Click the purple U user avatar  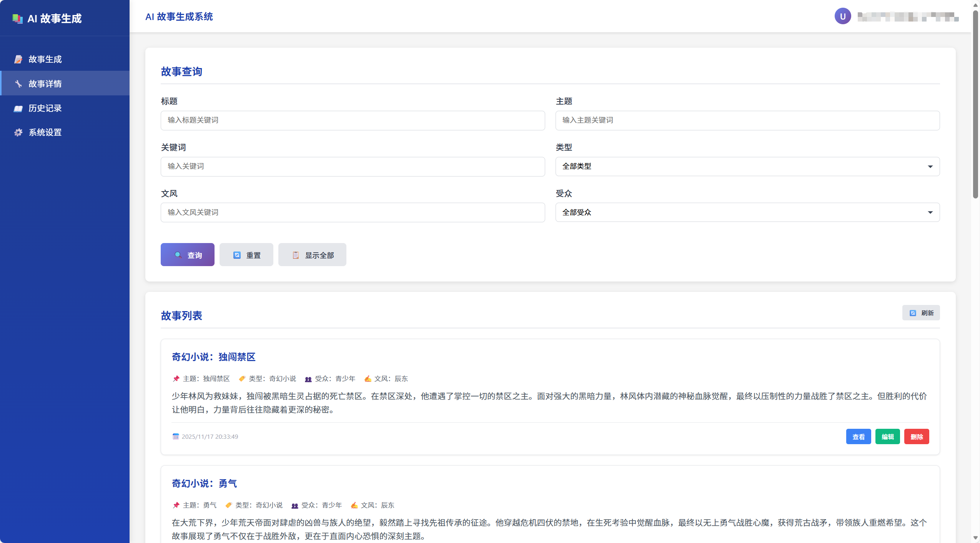[842, 17]
